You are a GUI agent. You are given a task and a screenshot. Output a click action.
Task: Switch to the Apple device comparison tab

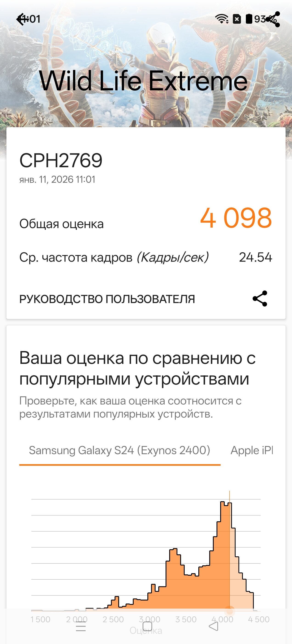(x=252, y=451)
